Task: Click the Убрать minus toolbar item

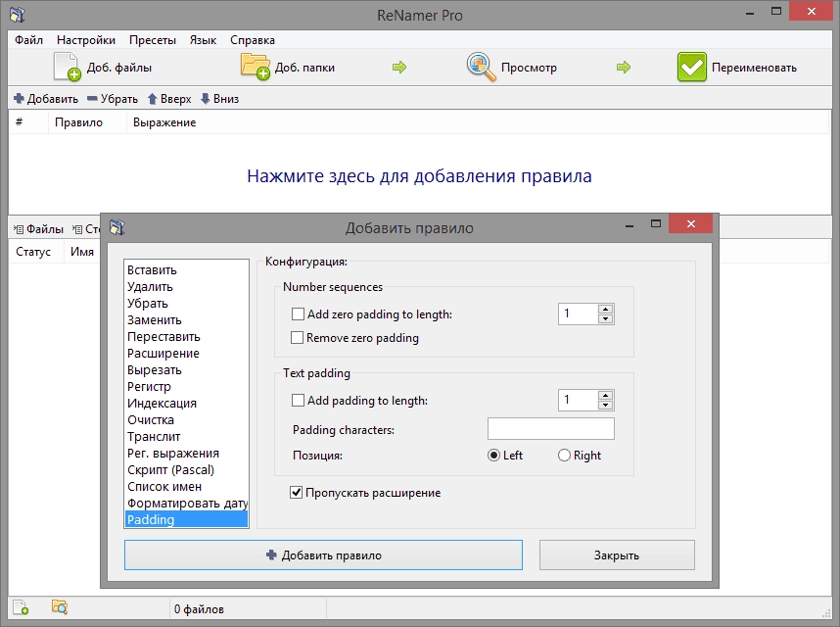Action: (113, 99)
